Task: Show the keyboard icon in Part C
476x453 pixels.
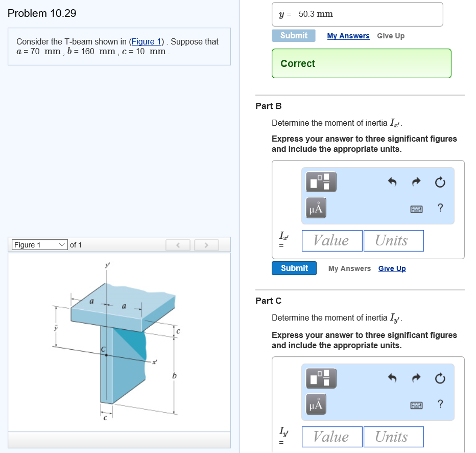Action: tap(416, 405)
